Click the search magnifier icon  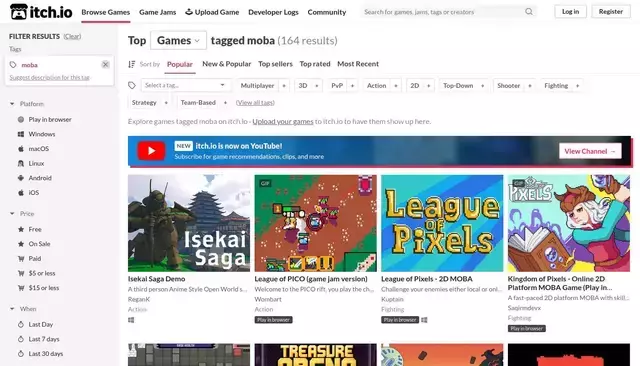[529, 12]
